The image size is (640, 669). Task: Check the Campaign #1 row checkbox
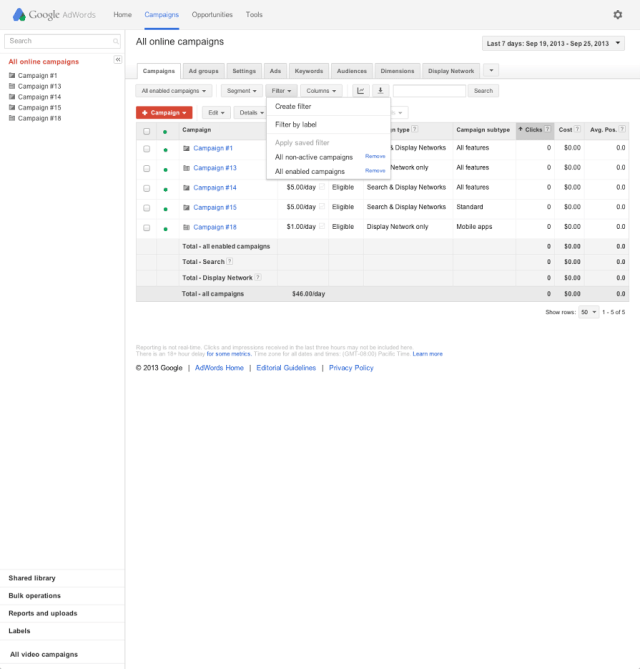tap(147, 149)
